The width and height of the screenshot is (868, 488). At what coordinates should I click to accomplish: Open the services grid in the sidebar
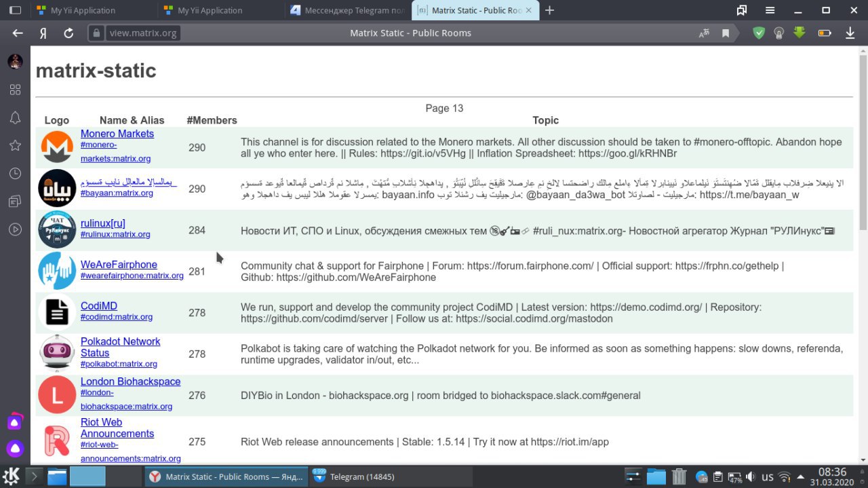[15, 90]
